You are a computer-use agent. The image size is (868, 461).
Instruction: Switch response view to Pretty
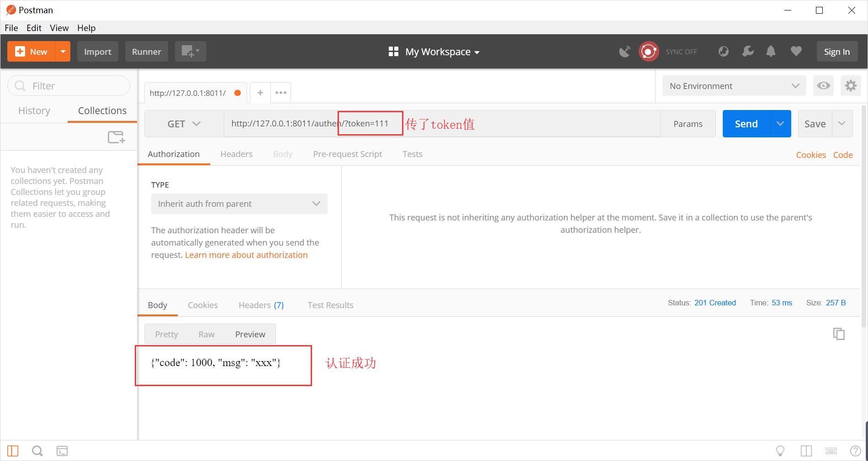point(166,334)
